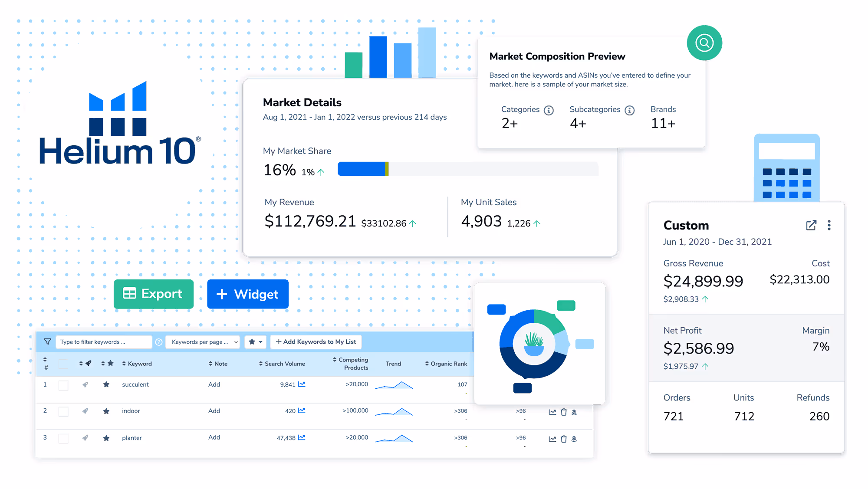Click Refunds value 260

pyautogui.click(x=819, y=416)
